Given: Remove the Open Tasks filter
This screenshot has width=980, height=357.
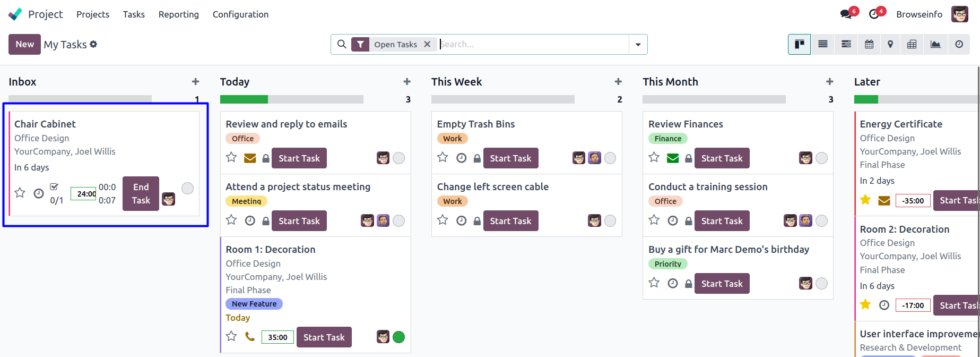Looking at the screenshot, I should [427, 45].
